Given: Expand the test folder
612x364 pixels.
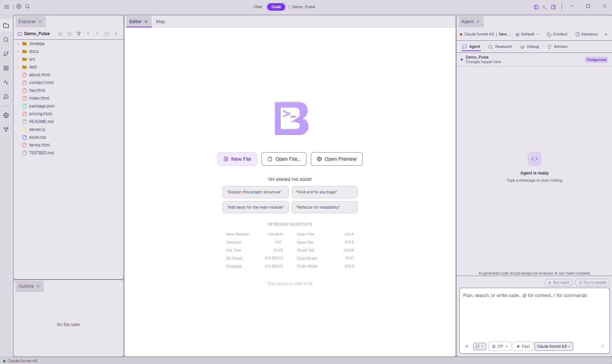Looking at the screenshot, I should pos(18,67).
